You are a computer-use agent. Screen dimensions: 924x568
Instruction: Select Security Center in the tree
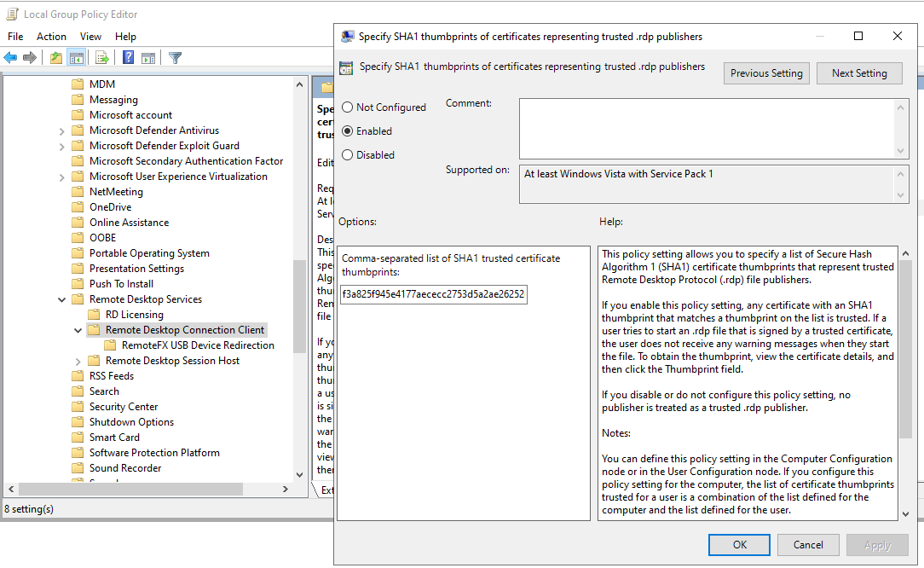(123, 407)
